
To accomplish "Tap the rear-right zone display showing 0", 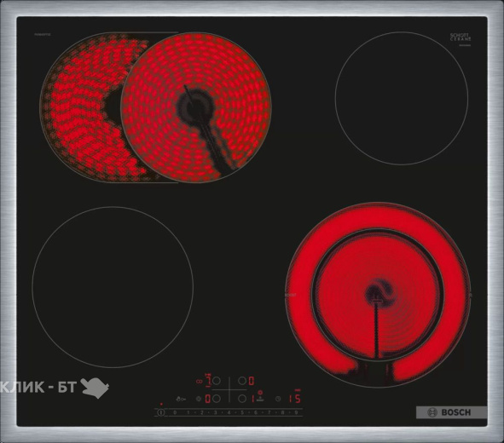I will [252, 381].
